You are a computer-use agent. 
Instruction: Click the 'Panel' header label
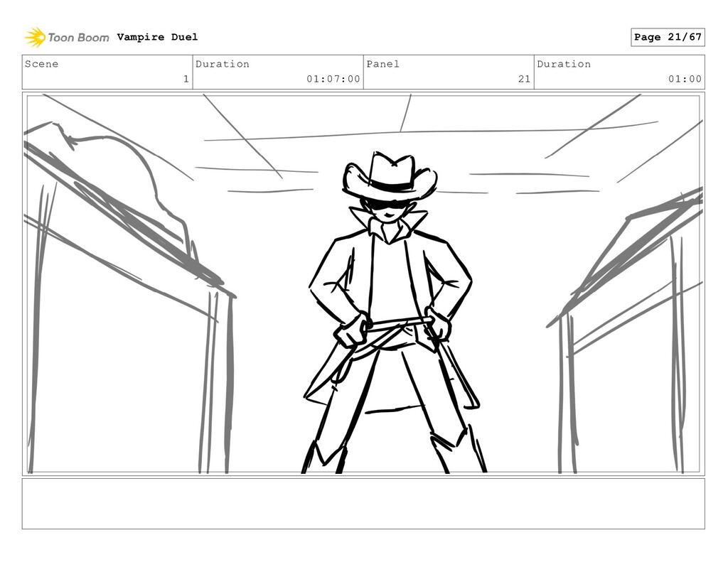pyautogui.click(x=382, y=64)
